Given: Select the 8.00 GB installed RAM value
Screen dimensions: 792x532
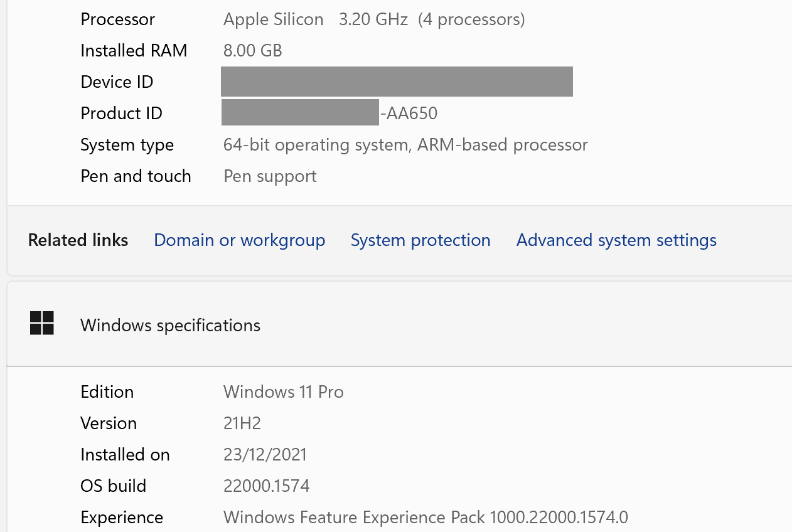Looking at the screenshot, I should [x=252, y=51].
